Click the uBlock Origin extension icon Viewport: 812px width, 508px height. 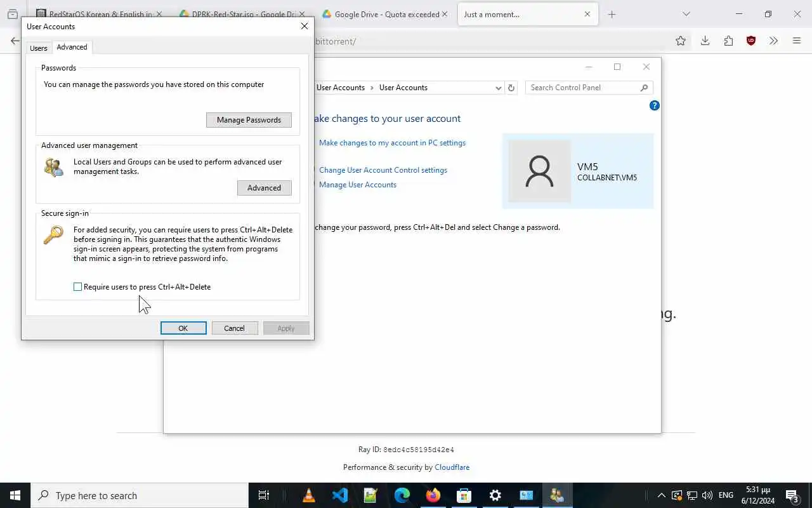pos(751,41)
